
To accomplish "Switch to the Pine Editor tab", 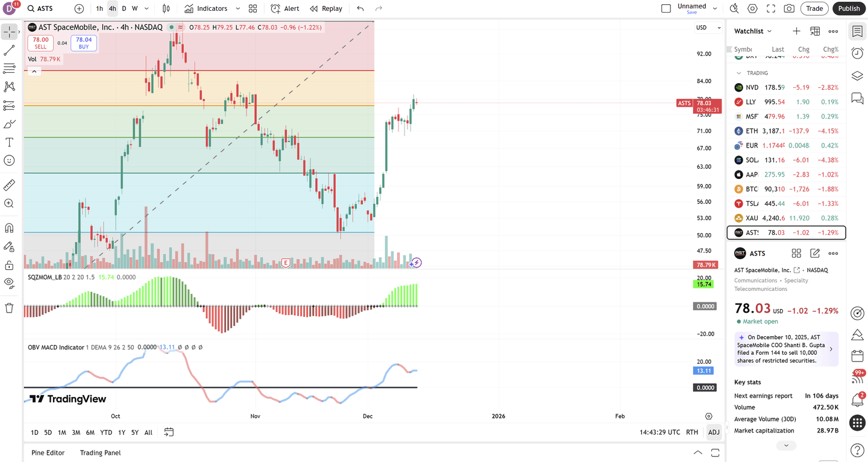I will point(48,452).
